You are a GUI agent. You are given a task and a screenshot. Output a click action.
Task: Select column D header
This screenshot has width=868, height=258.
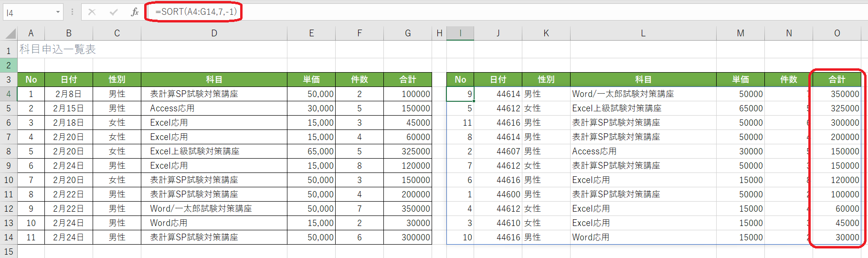click(214, 33)
